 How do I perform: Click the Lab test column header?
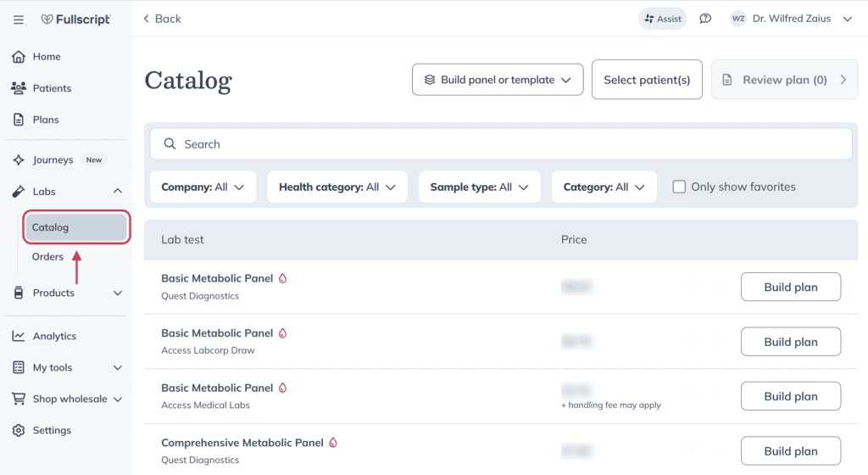tap(183, 240)
